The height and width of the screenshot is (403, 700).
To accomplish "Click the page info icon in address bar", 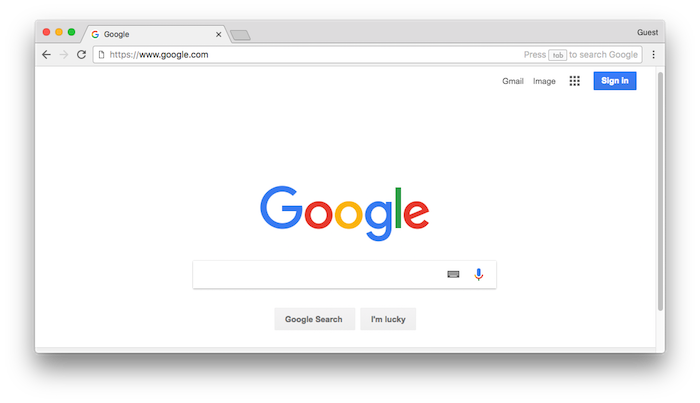I will tap(101, 54).
